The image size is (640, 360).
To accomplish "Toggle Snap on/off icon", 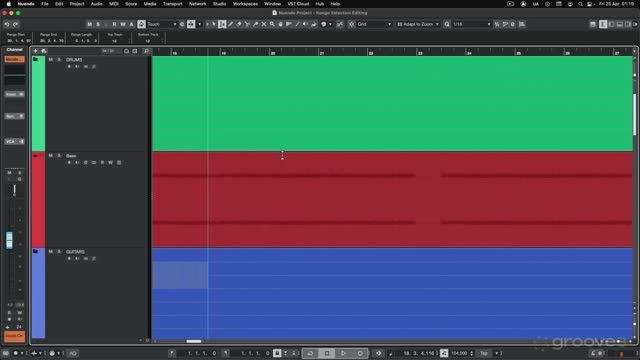I will click(x=340, y=24).
